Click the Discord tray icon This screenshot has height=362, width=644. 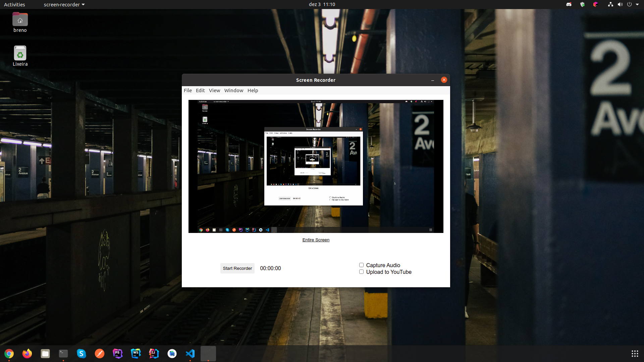569,4
